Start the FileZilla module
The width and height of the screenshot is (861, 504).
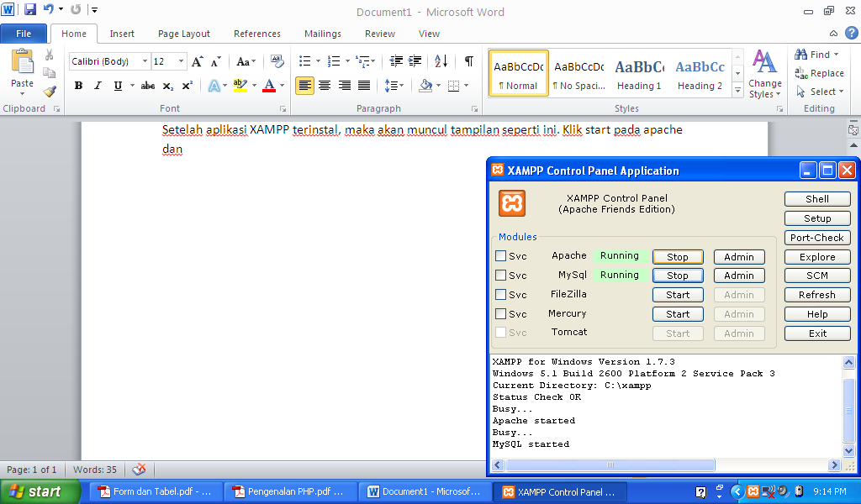coord(678,295)
